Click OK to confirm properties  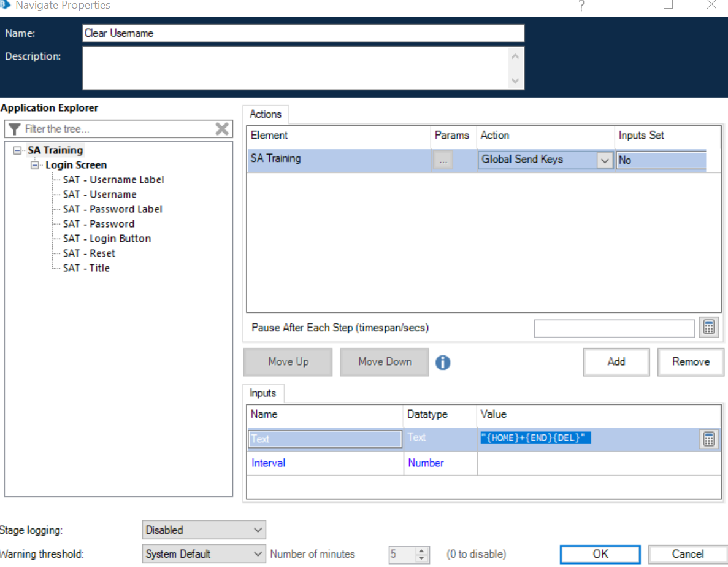pyautogui.click(x=600, y=553)
